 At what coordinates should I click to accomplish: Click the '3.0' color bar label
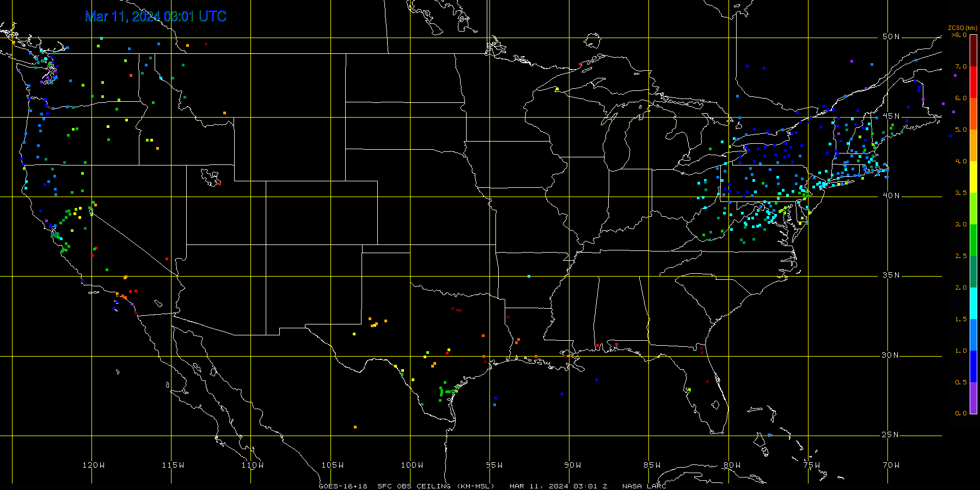(961, 224)
